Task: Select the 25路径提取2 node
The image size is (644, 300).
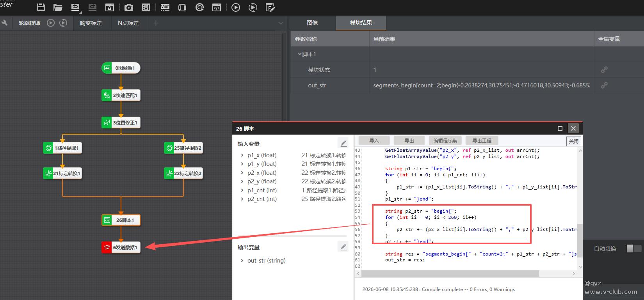Action: pyautogui.click(x=183, y=148)
